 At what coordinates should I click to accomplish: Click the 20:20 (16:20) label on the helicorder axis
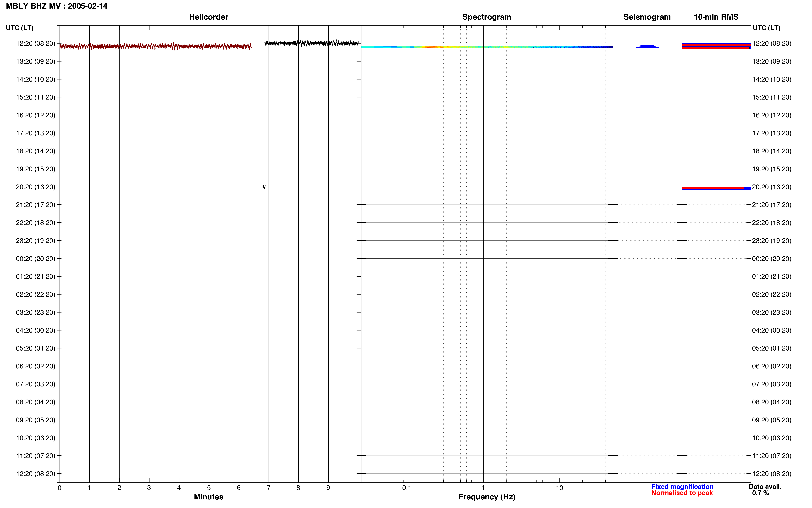36,187
